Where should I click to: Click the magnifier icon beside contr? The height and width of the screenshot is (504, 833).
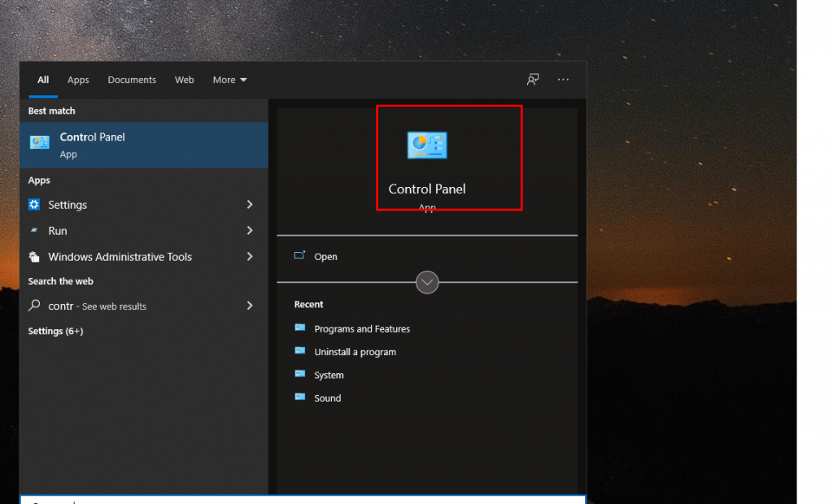pos(34,306)
